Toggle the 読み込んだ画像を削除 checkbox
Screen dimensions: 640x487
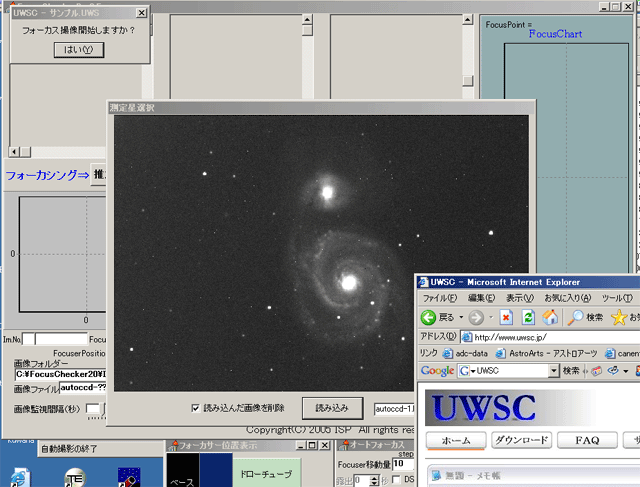196,408
